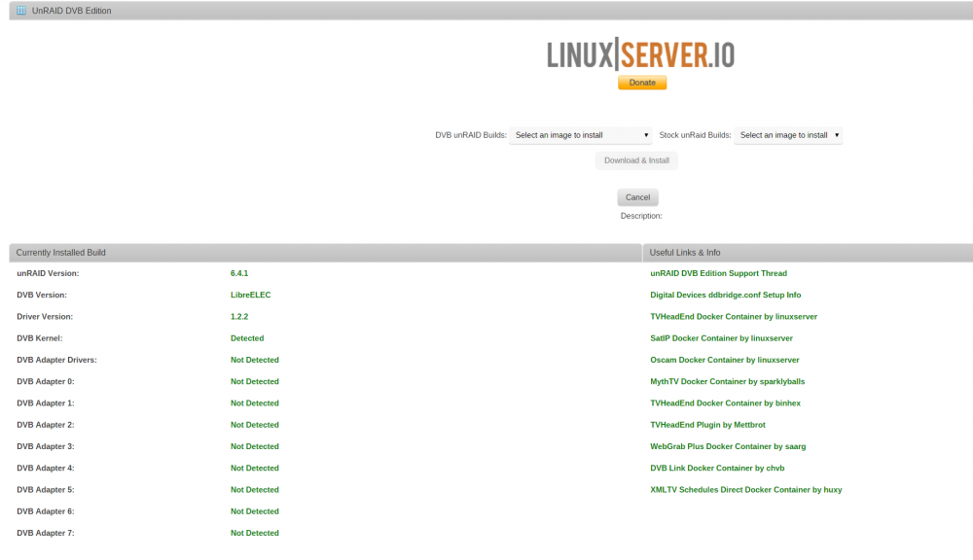Select the unRAID version value 6.4.1
Screen dimensions: 973x560
239,273
